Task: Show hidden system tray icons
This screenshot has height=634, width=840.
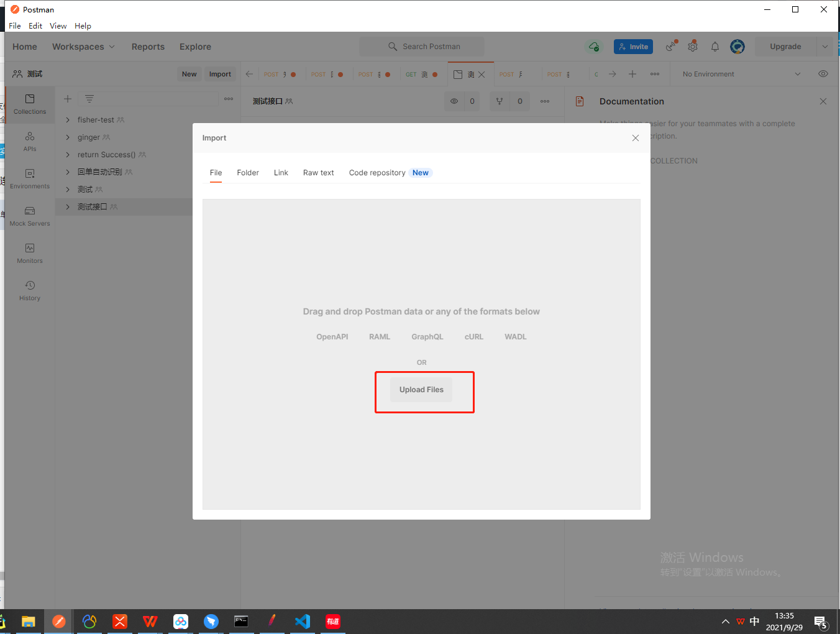Action: [725, 622]
